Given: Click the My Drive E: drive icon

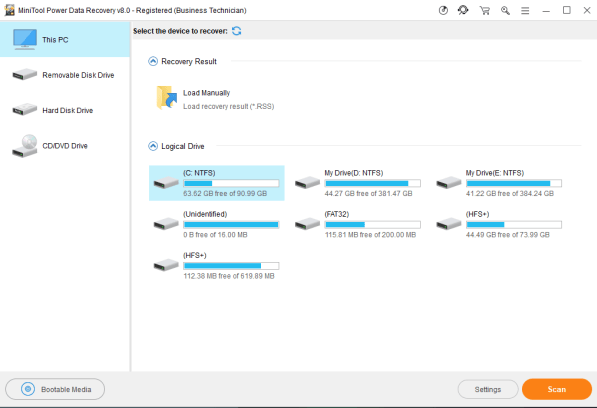Looking at the screenshot, I should (x=449, y=183).
